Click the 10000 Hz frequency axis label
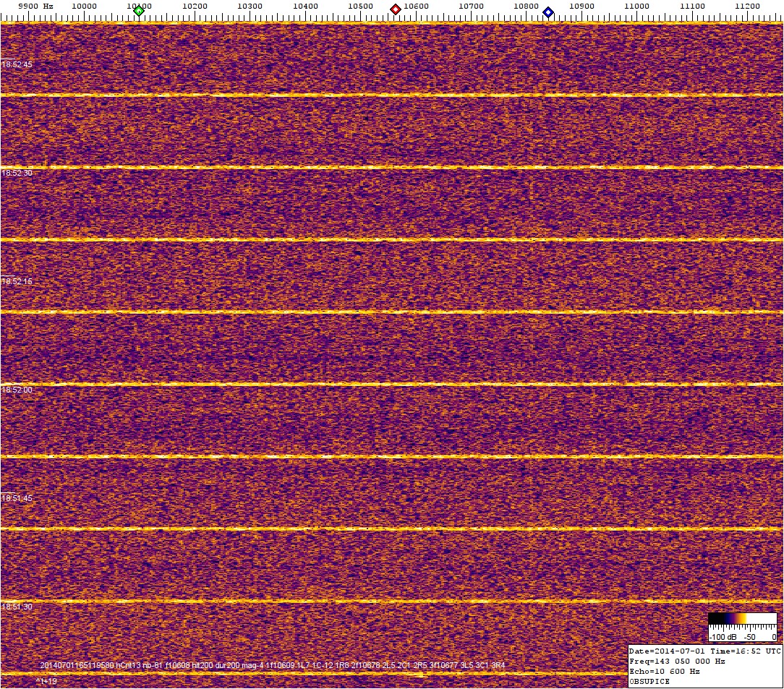 pos(84,6)
